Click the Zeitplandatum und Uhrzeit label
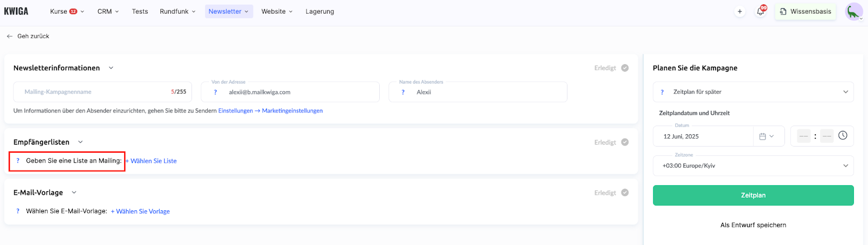Screen dimensions: 868x245 tap(694, 113)
